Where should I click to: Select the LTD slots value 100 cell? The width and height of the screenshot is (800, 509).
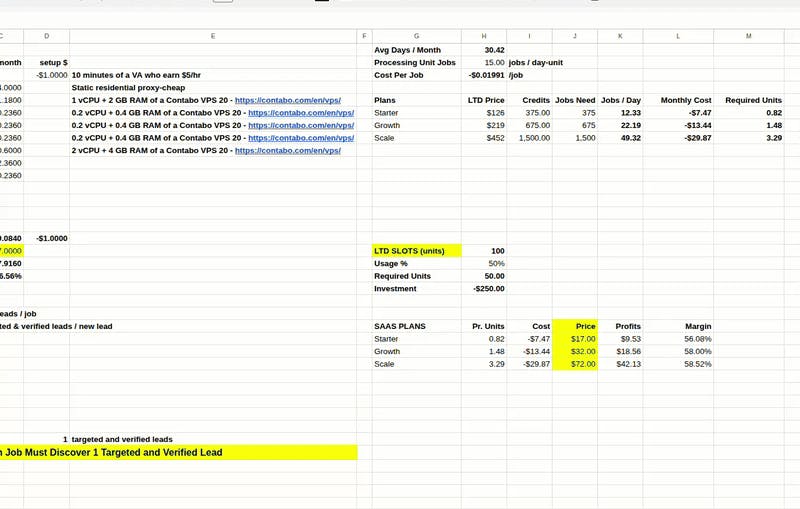484,251
